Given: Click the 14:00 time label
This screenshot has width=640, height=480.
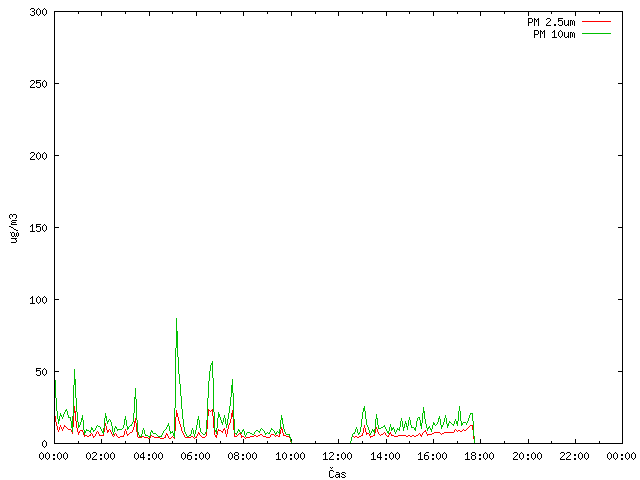Looking at the screenshot, I should [385, 456].
